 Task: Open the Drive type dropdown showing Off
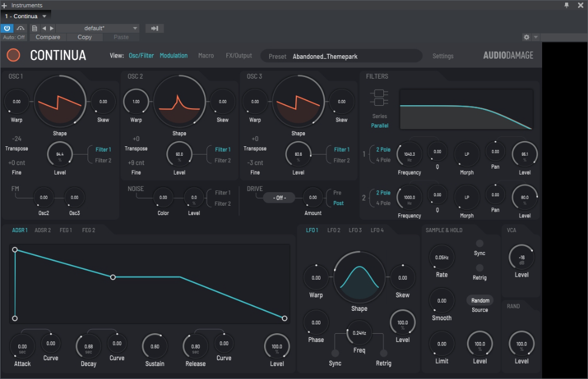tap(279, 197)
